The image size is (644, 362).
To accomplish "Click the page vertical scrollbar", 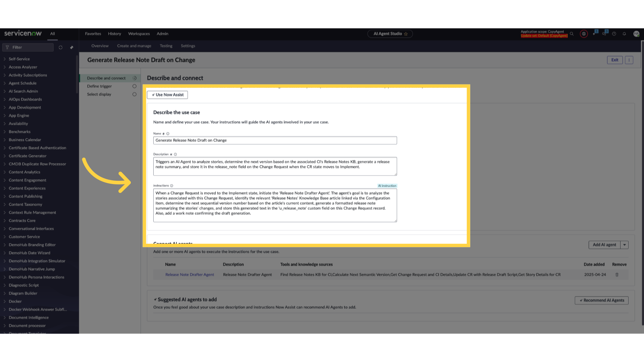I will click(x=642, y=183).
